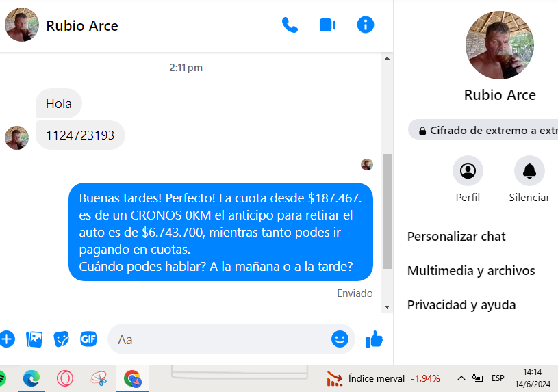Open the plus more actions menu
Screen dimensions: 558x392
[x=7, y=339]
